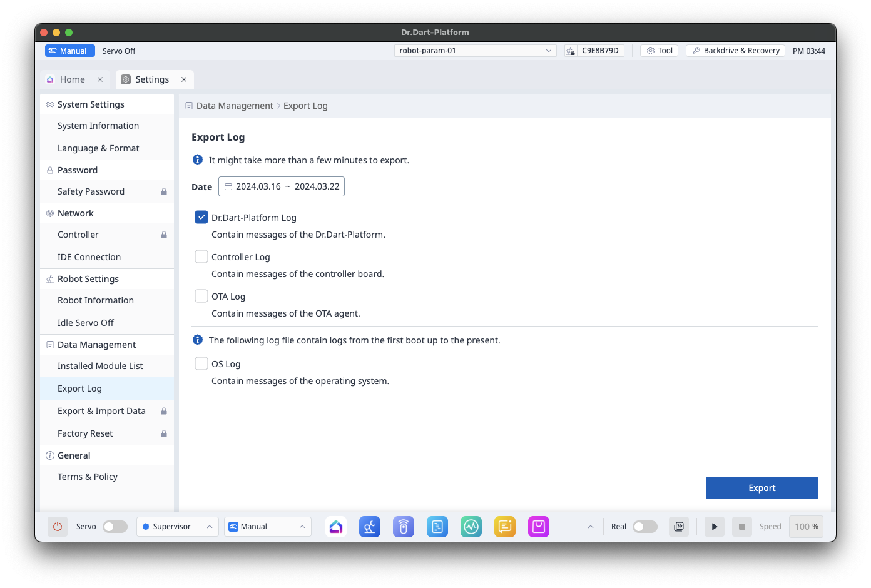871x588 pixels.
Task: Open the date range picker
Action: click(x=282, y=186)
